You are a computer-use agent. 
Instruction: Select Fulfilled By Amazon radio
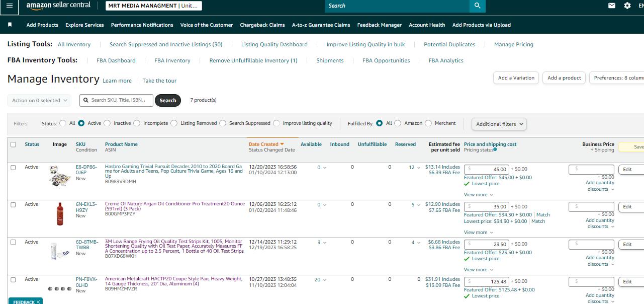(398, 123)
